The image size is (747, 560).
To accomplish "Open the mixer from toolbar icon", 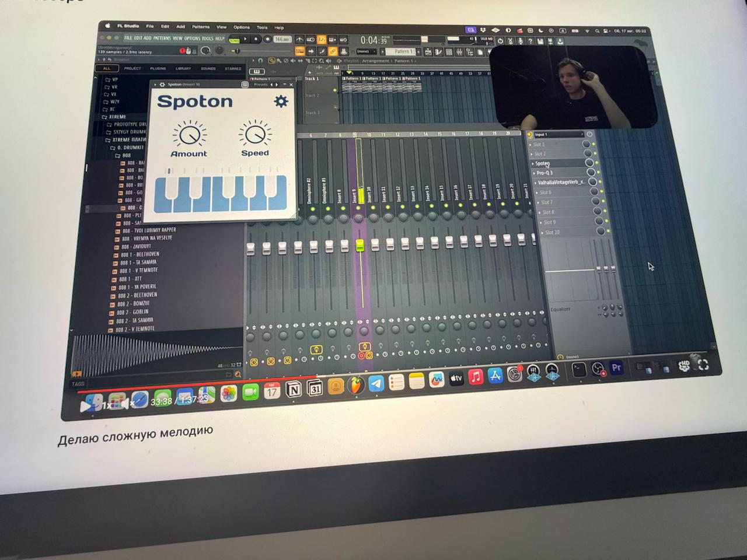I will pos(459,52).
